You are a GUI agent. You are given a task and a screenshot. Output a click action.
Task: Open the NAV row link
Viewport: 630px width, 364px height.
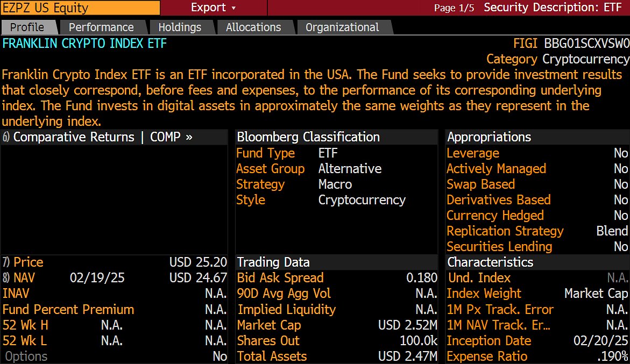pos(24,278)
